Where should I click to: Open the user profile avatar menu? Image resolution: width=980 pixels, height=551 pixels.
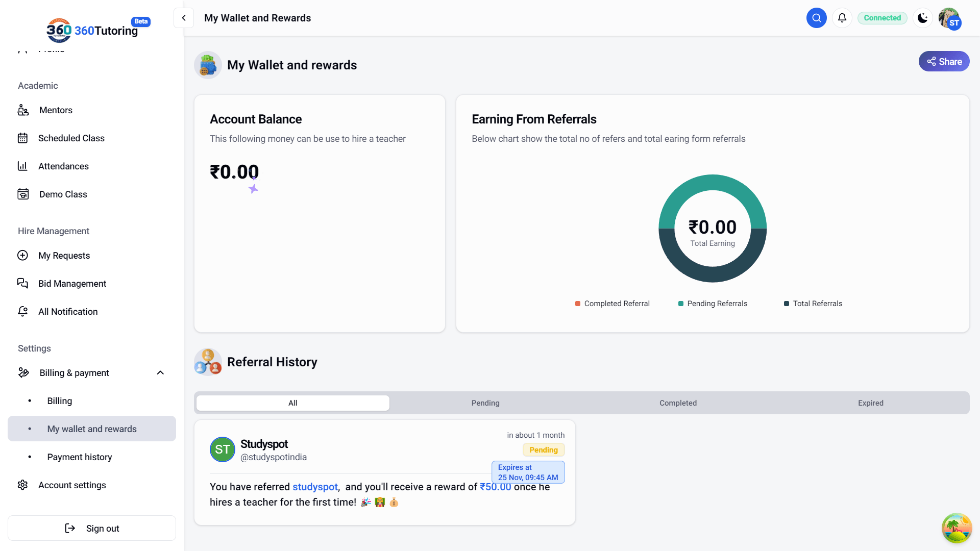(949, 19)
